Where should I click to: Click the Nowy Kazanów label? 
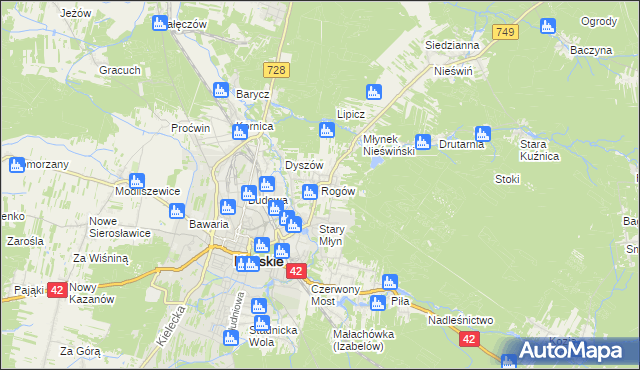(x=92, y=293)
